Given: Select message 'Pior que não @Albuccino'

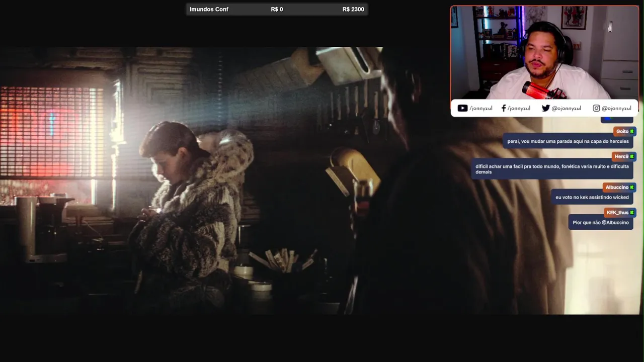Looking at the screenshot, I should 601,222.
